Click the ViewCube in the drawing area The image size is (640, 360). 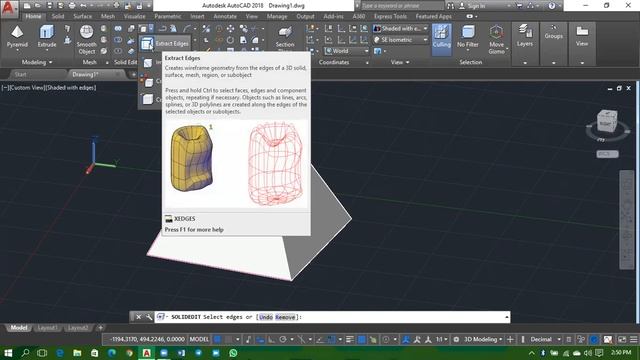click(607, 121)
